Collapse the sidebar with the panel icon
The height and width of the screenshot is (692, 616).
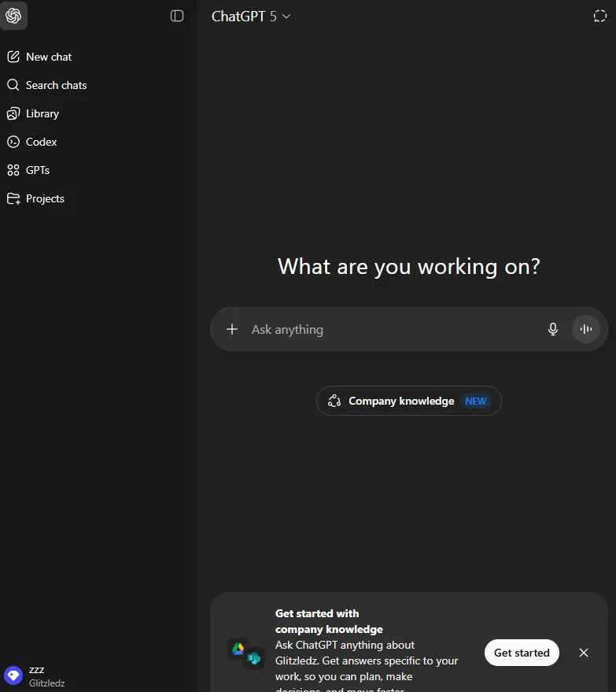pos(177,16)
